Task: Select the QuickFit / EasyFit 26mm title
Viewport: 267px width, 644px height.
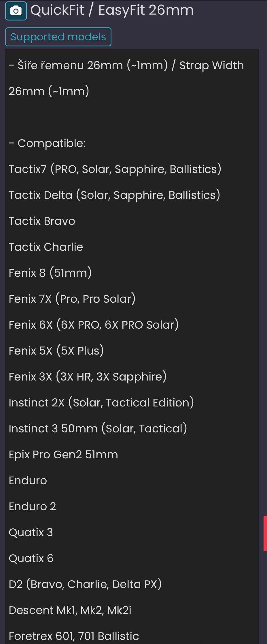Action: pyautogui.click(x=112, y=10)
